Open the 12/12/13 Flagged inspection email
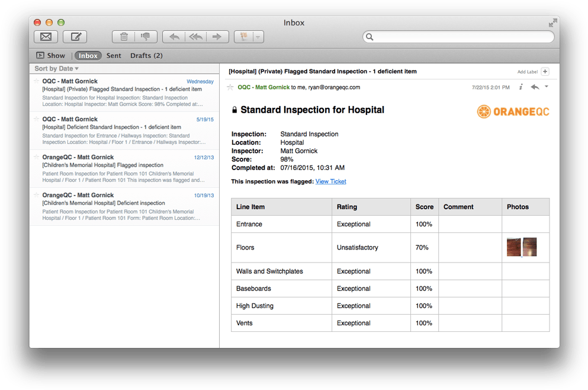588x390 pixels. [x=124, y=168]
